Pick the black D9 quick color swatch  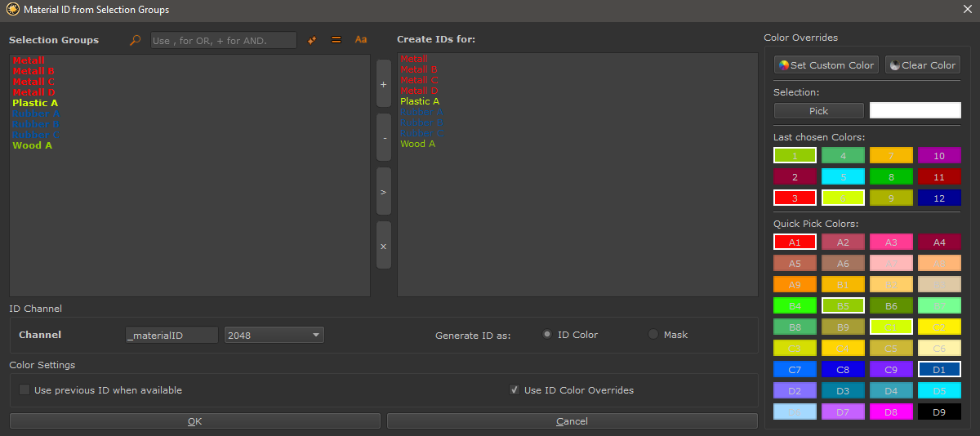pos(939,412)
